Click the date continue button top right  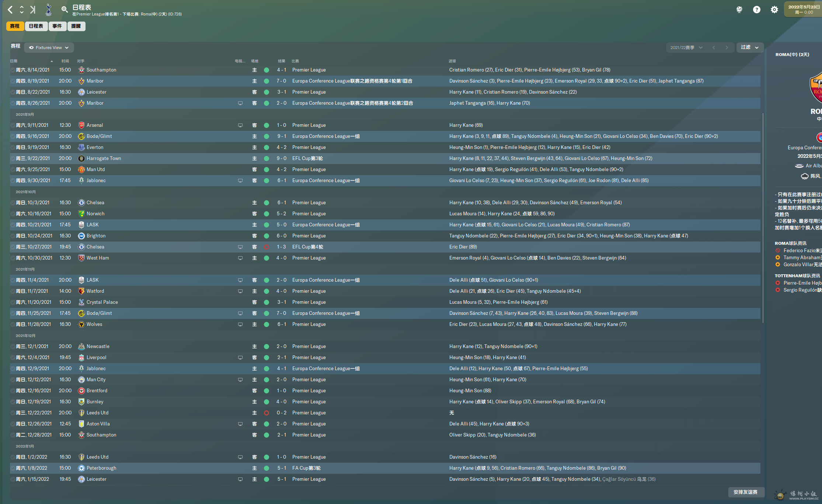pyautogui.click(x=804, y=9)
